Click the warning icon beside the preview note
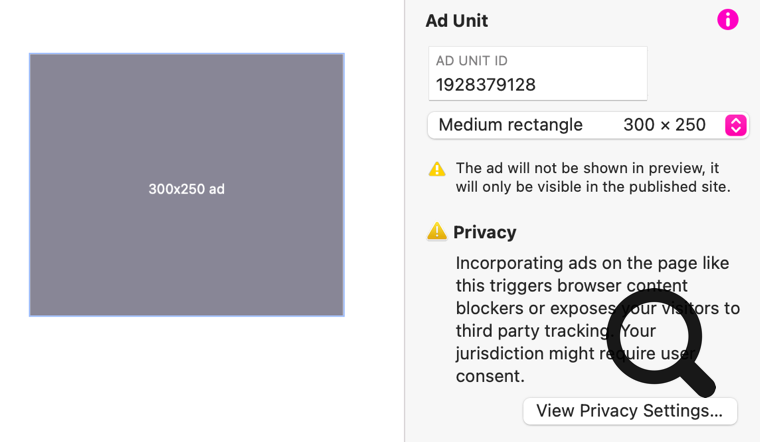 tap(437, 169)
